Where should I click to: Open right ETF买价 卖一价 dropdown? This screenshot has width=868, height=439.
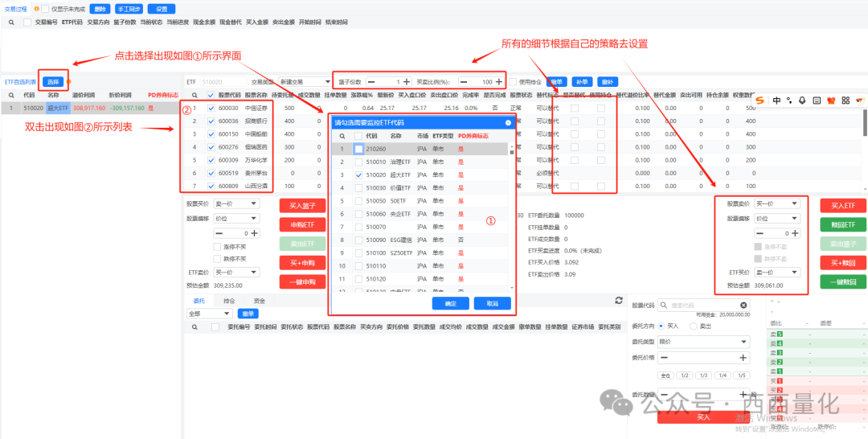point(777,273)
